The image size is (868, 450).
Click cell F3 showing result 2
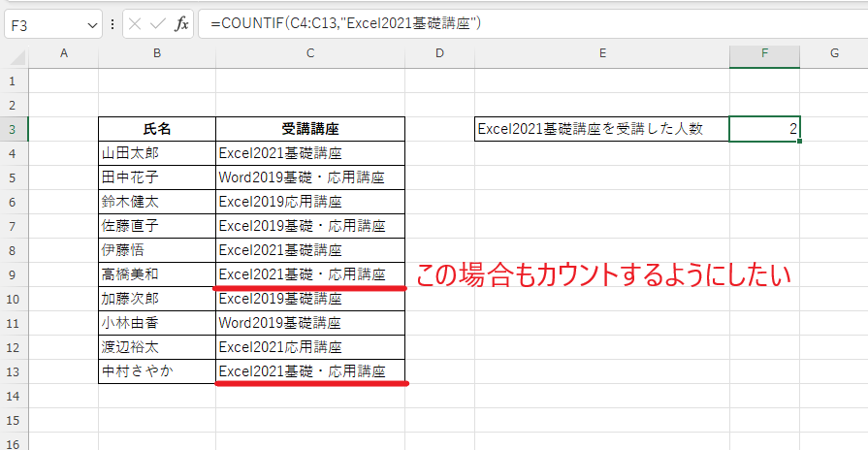point(764,129)
